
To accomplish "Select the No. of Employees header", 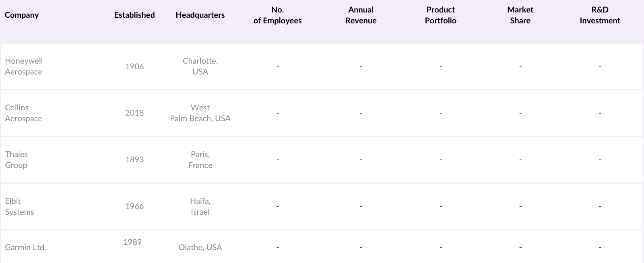I will click(277, 15).
